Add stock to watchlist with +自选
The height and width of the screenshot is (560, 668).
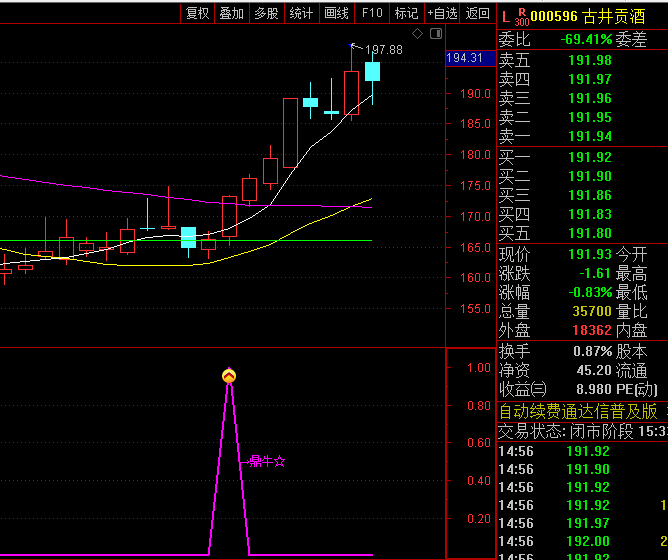[442, 13]
